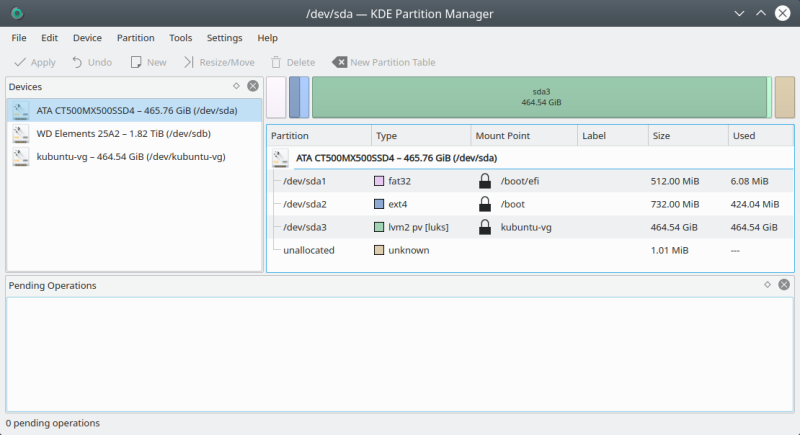Screen dimensions: 800x435
Task: Sort by Type column header
Action: pos(421,136)
